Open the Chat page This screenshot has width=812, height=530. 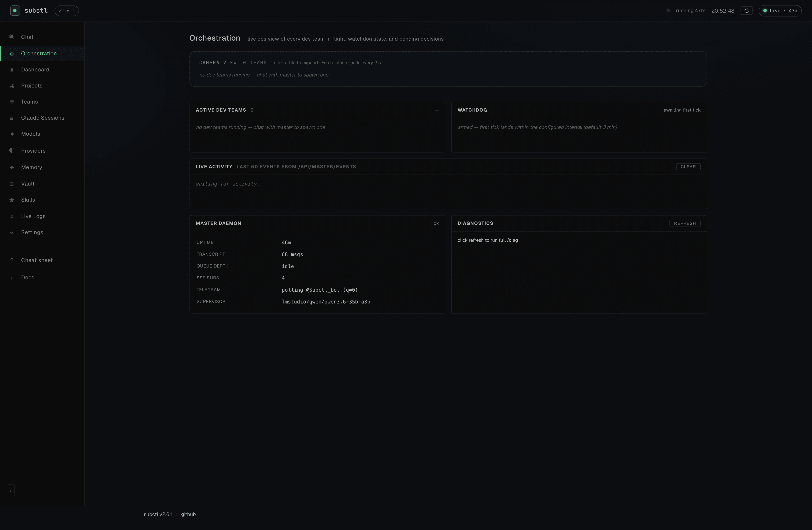[x=42, y=37]
